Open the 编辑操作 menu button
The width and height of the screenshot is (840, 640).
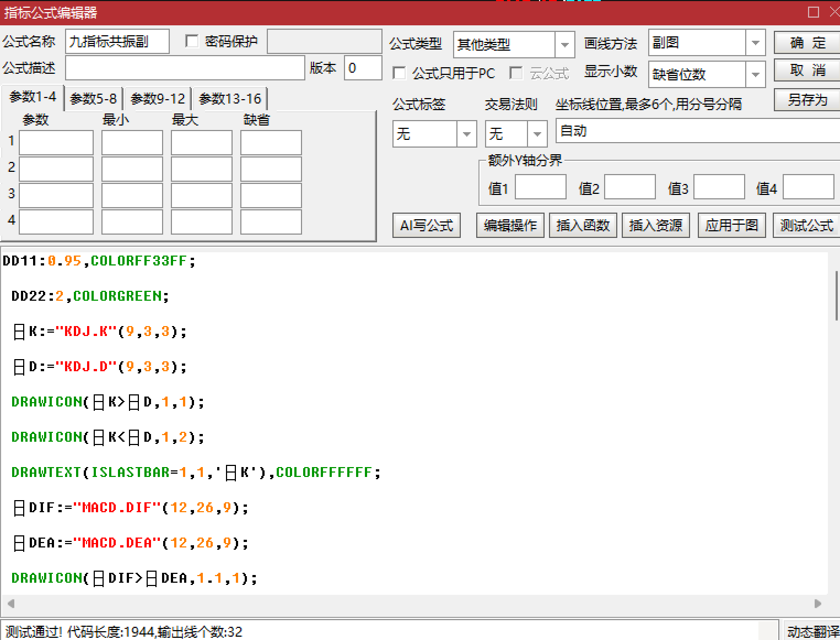tap(510, 226)
